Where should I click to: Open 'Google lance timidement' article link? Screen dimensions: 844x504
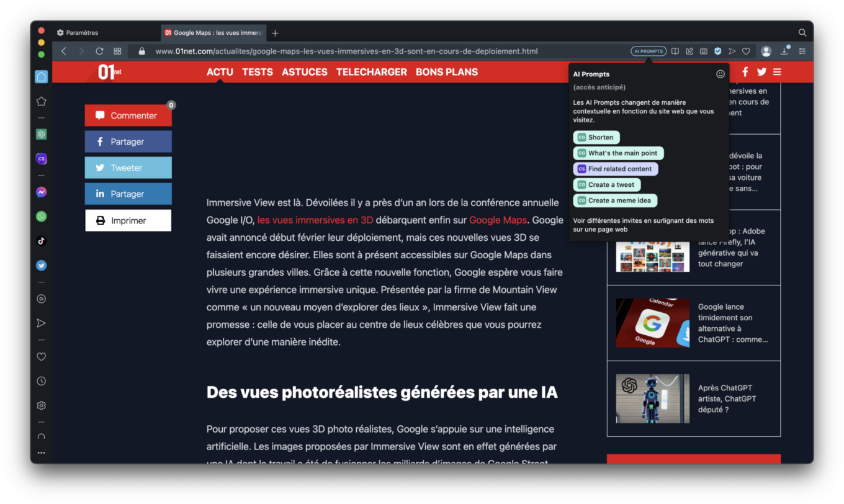[x=733, y=323]
